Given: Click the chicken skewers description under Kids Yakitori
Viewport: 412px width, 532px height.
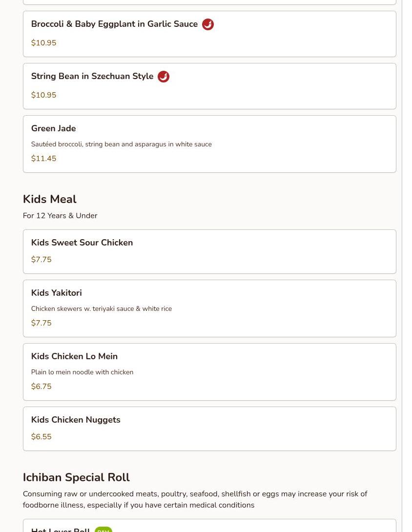Looking at the screenshot, I should [x=102, y=309].
